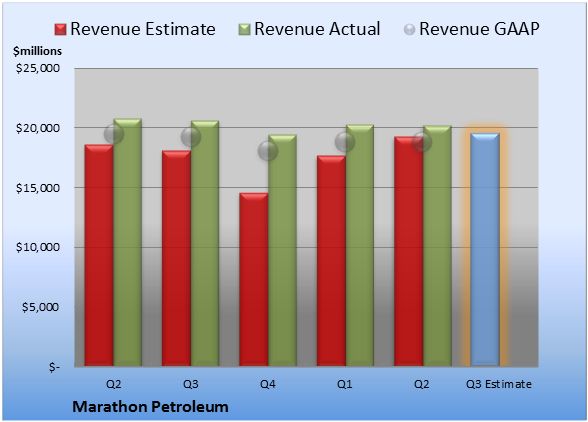Click the 'Q1' category axis label

point(345,384)
